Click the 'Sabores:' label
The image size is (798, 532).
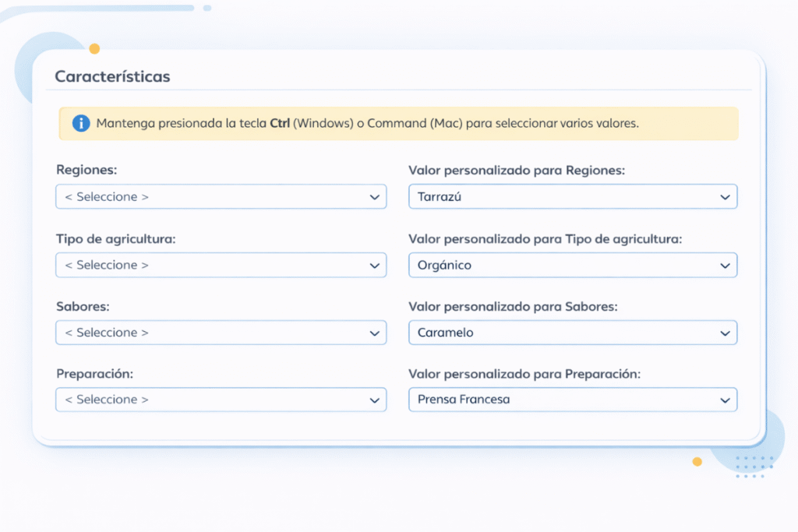(x=83, y=307)
